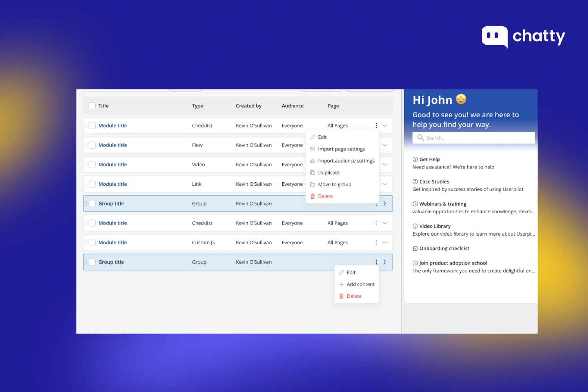Click the drag handle of the Link row
The height and width of the screenshot is (392, 588).
tap(86, 184)
